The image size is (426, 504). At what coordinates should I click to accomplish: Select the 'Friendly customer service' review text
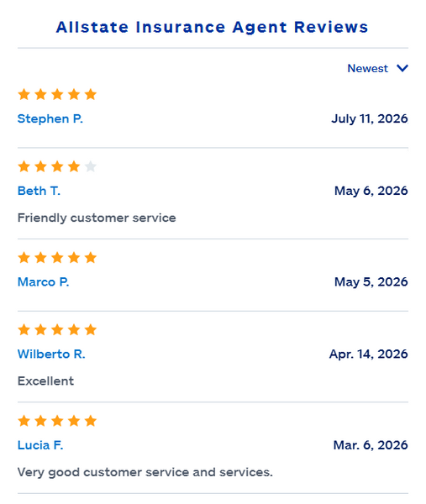[97, 218]
